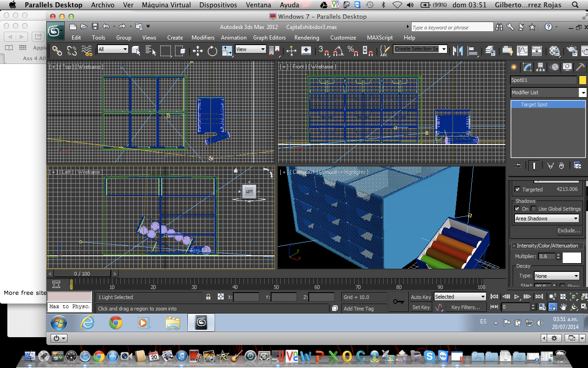Switch to the Motion panel tab
This screenshot has width=588, height=368.
[554, 67]
